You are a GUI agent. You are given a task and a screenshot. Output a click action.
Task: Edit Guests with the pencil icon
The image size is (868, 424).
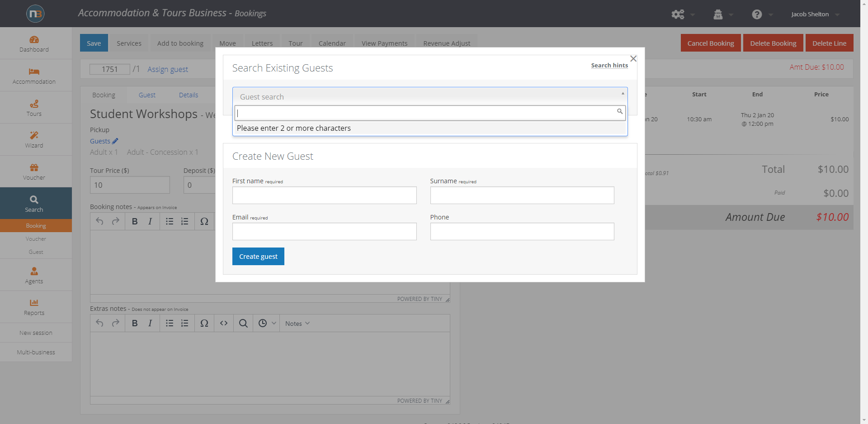point(115,141)
